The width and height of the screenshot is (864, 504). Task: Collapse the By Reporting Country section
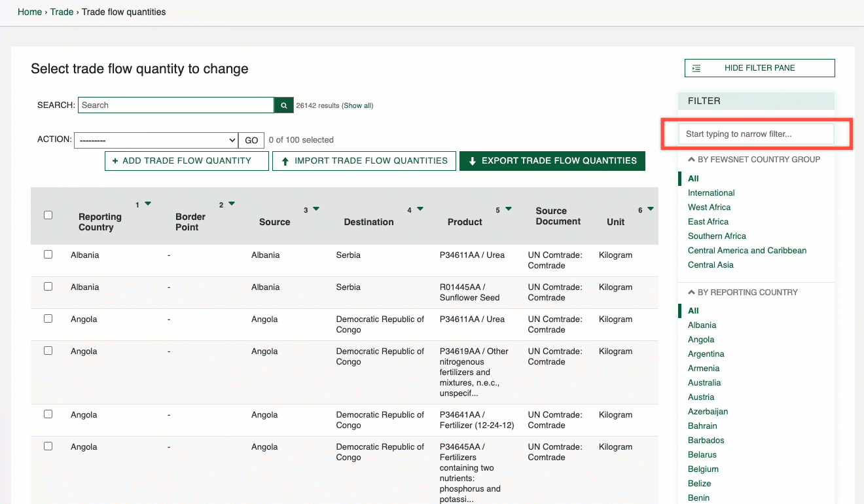(742, 293)
